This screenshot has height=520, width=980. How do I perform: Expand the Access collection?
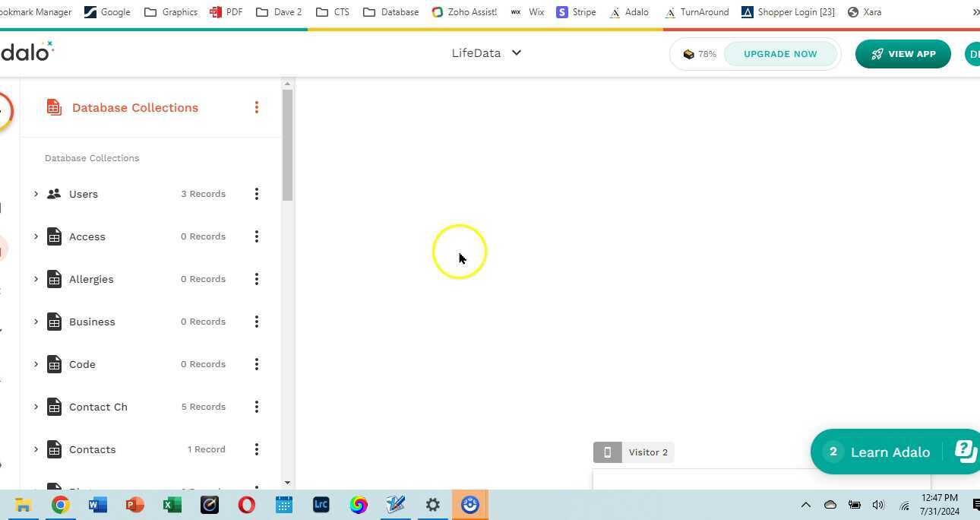pyautogui.click(x=36, y=236)
